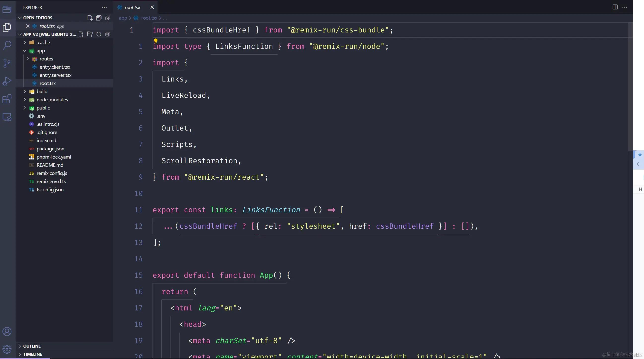Open the Source Control view
Image resolution: width=644 pixels, height=359 pixels.
(7, 63)
